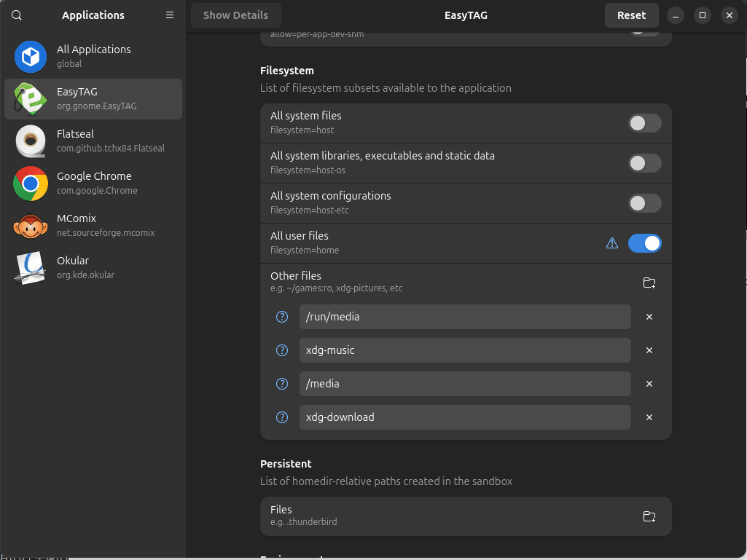The image size is (747, 560).
Task: Click the help icon next to /run/media
Action: [x=282, y=317]
